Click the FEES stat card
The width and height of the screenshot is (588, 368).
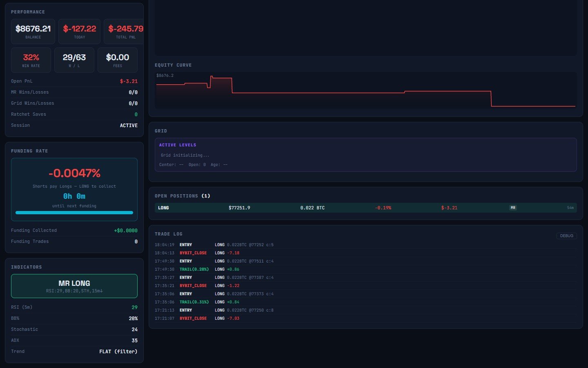[x=118, y=60]
